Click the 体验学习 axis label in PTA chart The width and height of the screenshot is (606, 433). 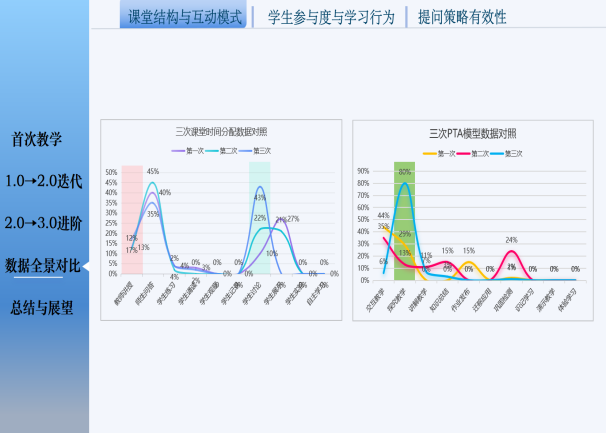(x=567, y=300)
